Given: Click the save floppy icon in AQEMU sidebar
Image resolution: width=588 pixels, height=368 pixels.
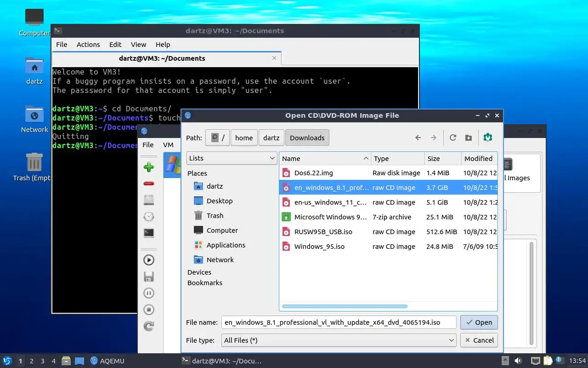Looking at the screenshot, I should pos(148,276).
